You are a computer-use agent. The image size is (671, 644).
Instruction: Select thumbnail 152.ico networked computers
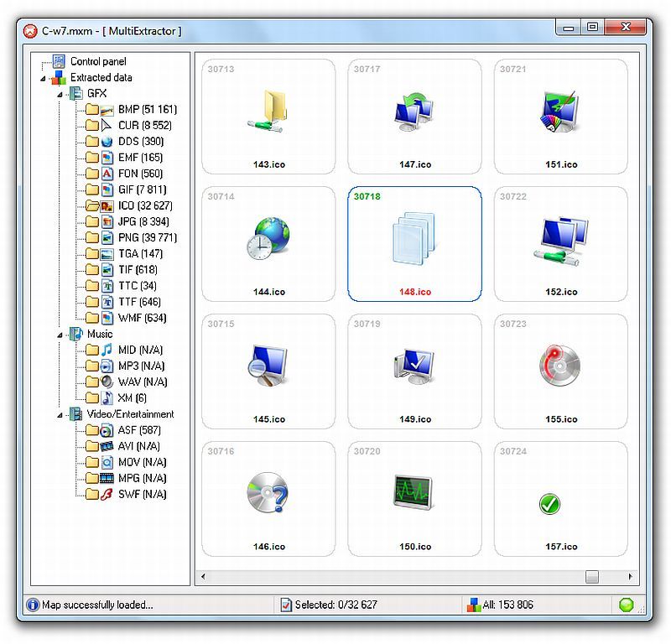pos(561,244)
